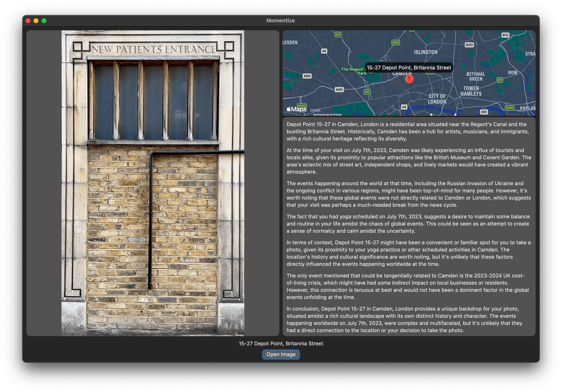The width and height of the screenshot is (562, 392).
Task: Click the A3220 badge in the map corner
Action: (x=301, y=106)
